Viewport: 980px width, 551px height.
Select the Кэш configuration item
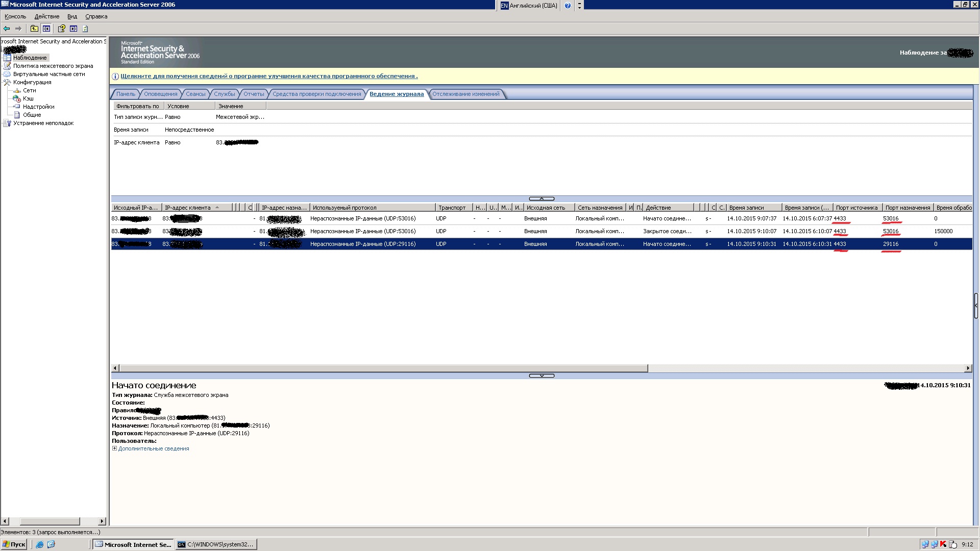tap(28, 98)
